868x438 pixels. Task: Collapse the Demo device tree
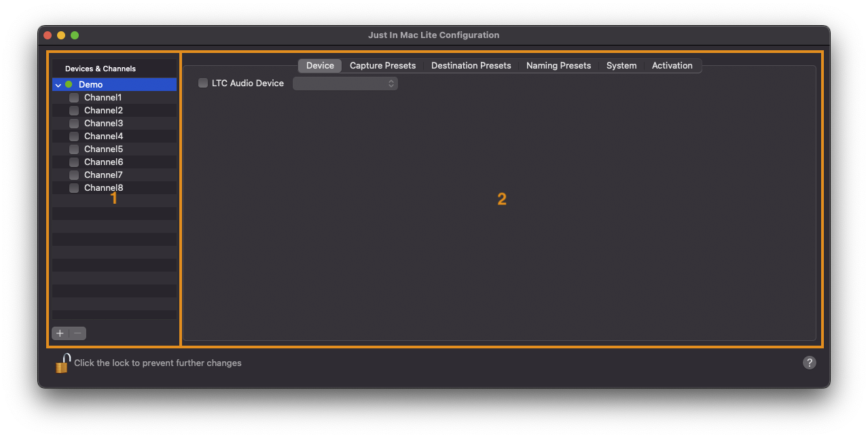pyautogui.click(x=58, y=85)
